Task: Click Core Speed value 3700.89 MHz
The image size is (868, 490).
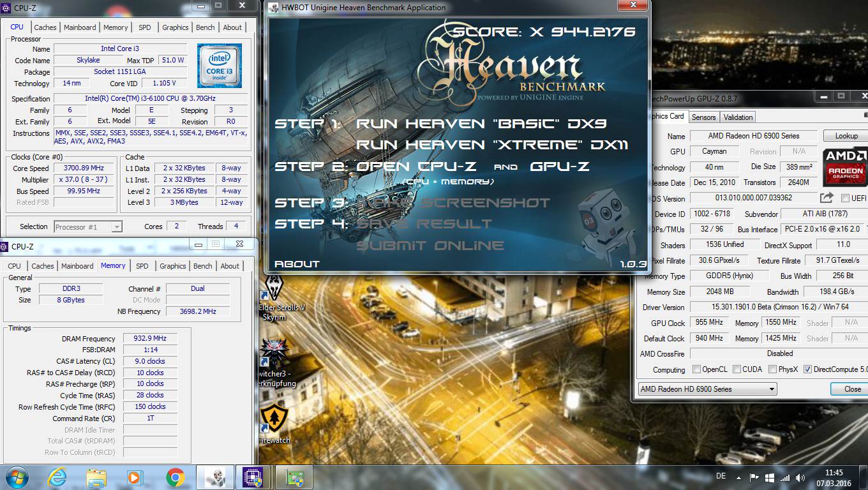Action: [84, 168]
